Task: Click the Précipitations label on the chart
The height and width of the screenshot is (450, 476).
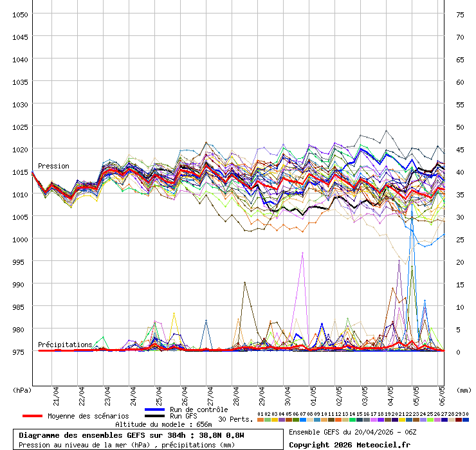Action: (65, 345)
